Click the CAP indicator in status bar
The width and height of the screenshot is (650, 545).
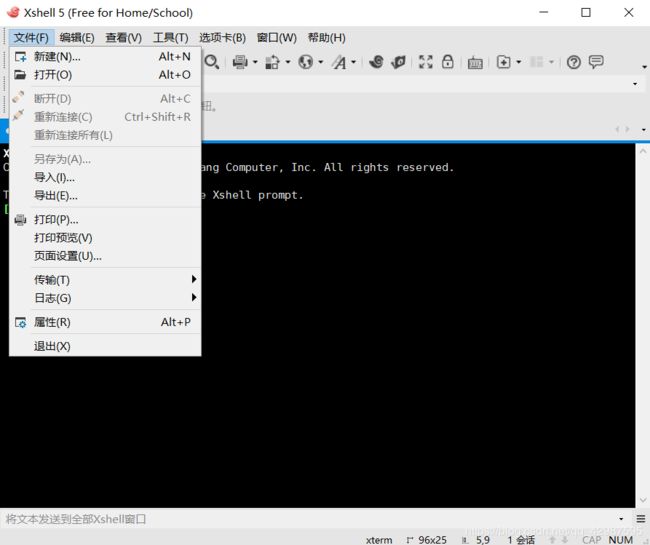pyautogui.click(x=592, y=540)
